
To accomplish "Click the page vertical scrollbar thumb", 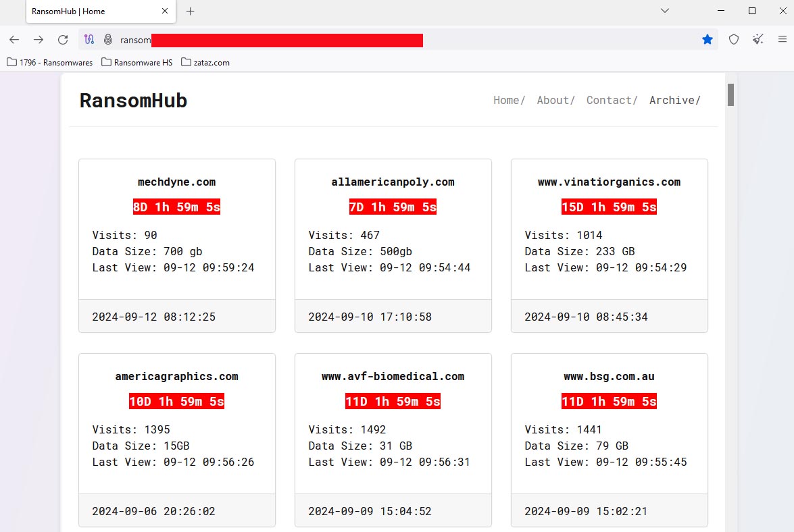I will coord(730,95).
